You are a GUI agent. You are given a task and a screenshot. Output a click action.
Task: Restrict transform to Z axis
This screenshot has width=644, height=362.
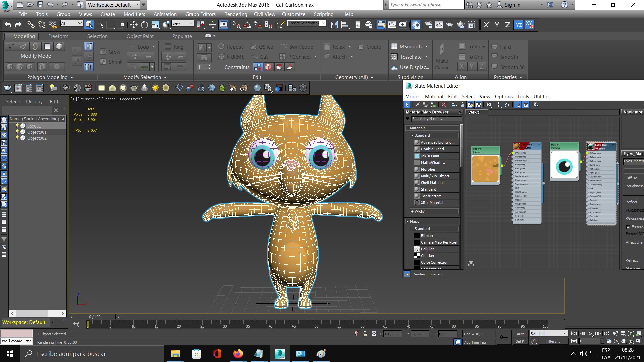pyautogui.click(x=508, y=25)
